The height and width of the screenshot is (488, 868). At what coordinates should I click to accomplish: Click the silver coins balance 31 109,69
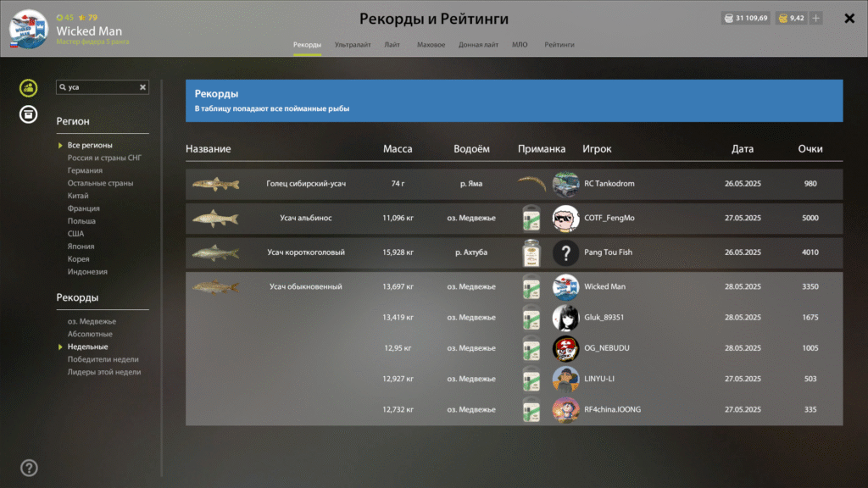746,19
